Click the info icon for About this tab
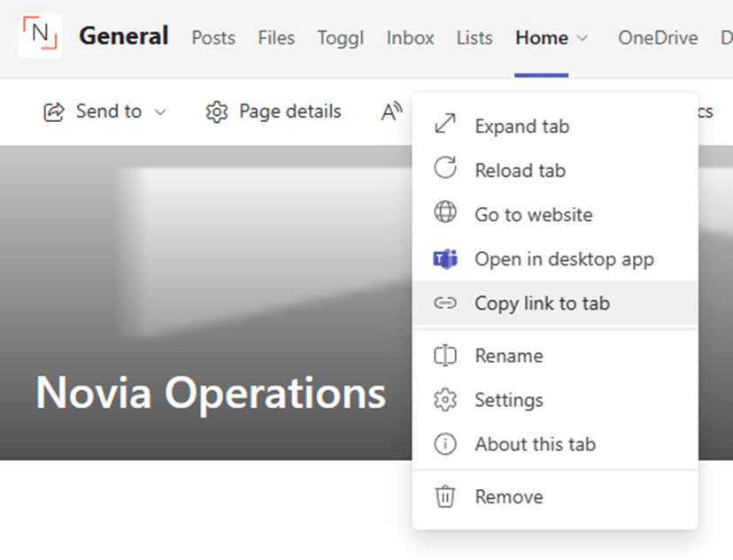 [445, 444]
